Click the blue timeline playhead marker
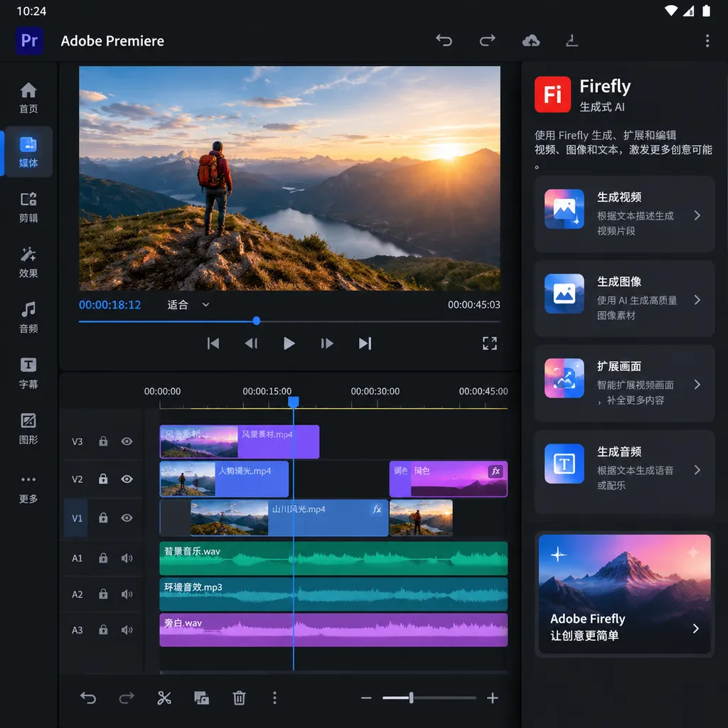 (x=294, y=402)
